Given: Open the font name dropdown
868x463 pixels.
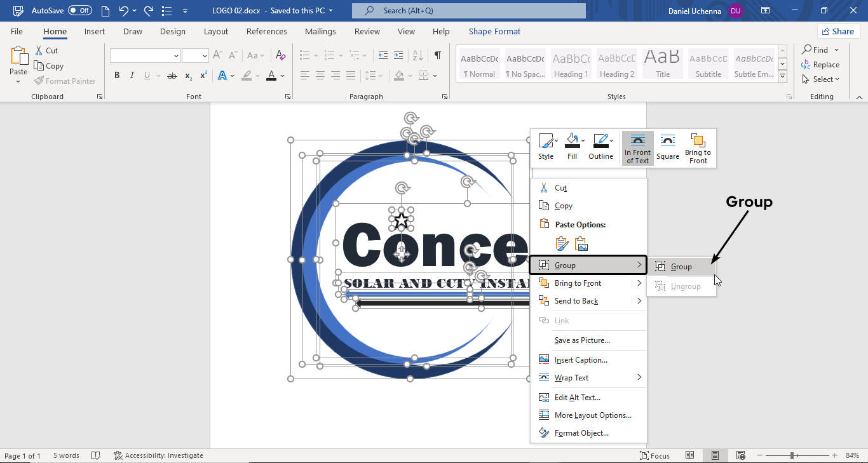Looking at the screenshot, I should click(176, 56).
